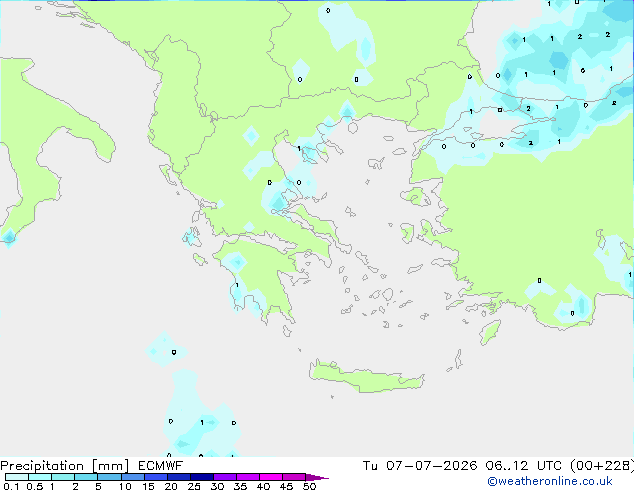Click the "ECMWF" model label
This screenshot has width=634, height=490.
click(x=161, y=466)
